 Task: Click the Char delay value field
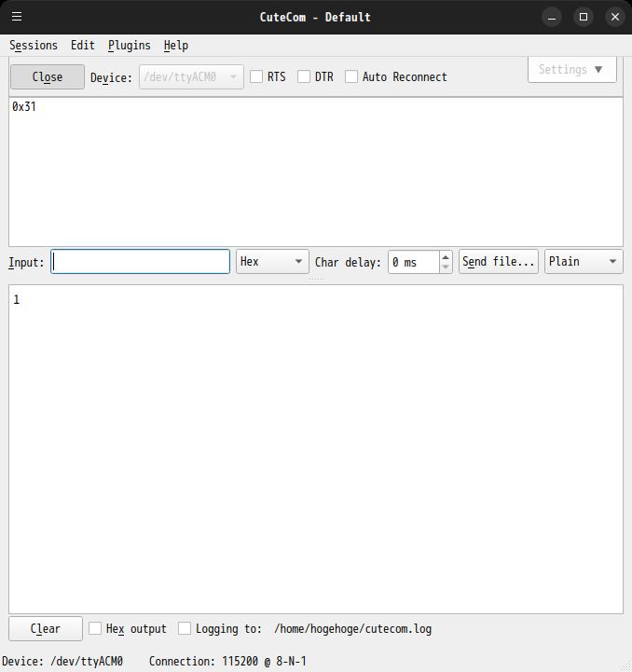click(x=414, y=262)
